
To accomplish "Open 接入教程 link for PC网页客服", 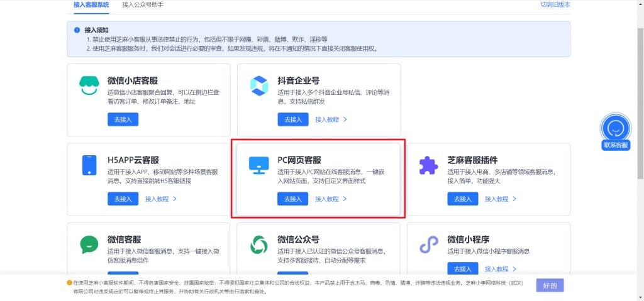I will pos(331,199).
